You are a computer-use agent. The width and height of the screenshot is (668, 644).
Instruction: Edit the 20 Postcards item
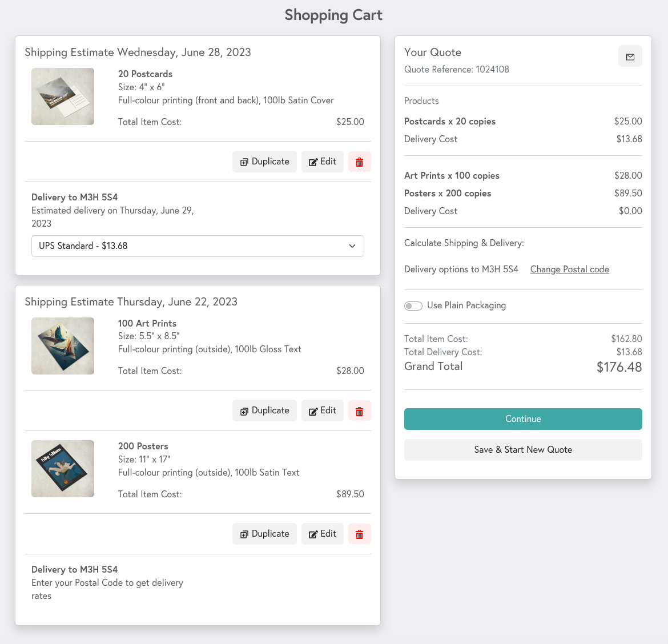322,162
